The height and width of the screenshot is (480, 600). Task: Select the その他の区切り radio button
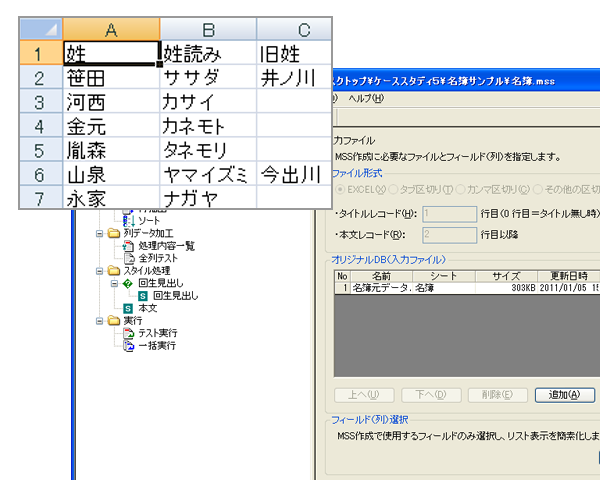click(538, 189)
